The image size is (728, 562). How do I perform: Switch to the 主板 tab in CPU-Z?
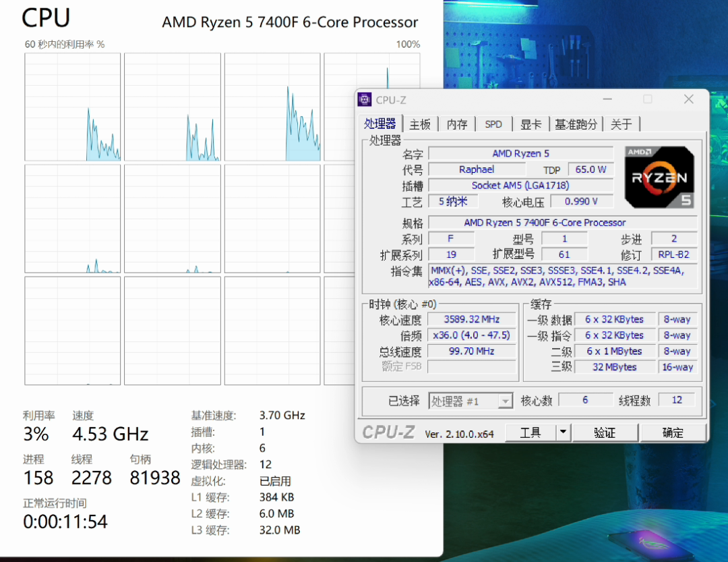420,124
